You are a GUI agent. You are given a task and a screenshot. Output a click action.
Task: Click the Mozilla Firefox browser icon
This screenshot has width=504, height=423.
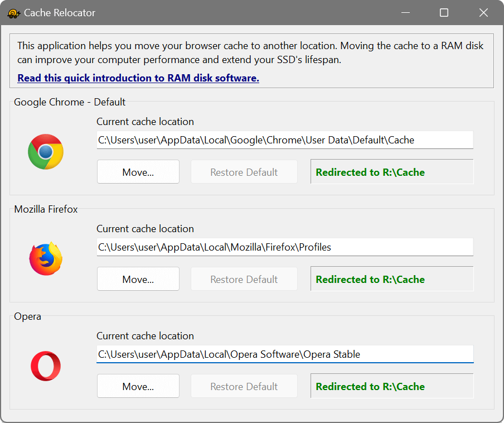pyautogui.click(x=46, y=258)
